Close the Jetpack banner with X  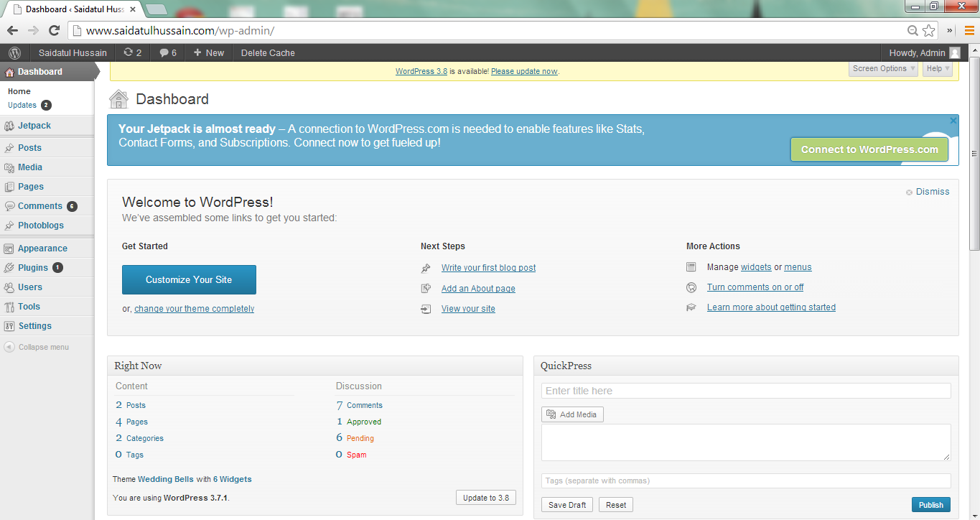pyautogui.click(x=953, y=121)
